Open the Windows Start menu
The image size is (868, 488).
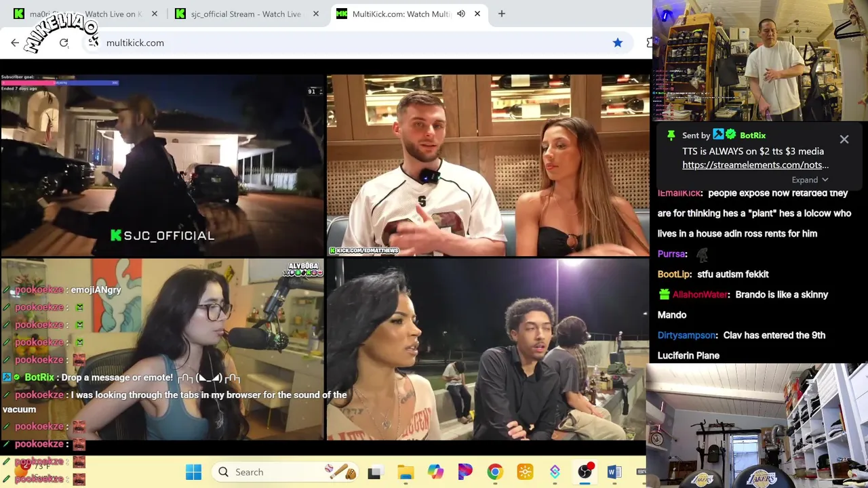(x=193, y=472)
